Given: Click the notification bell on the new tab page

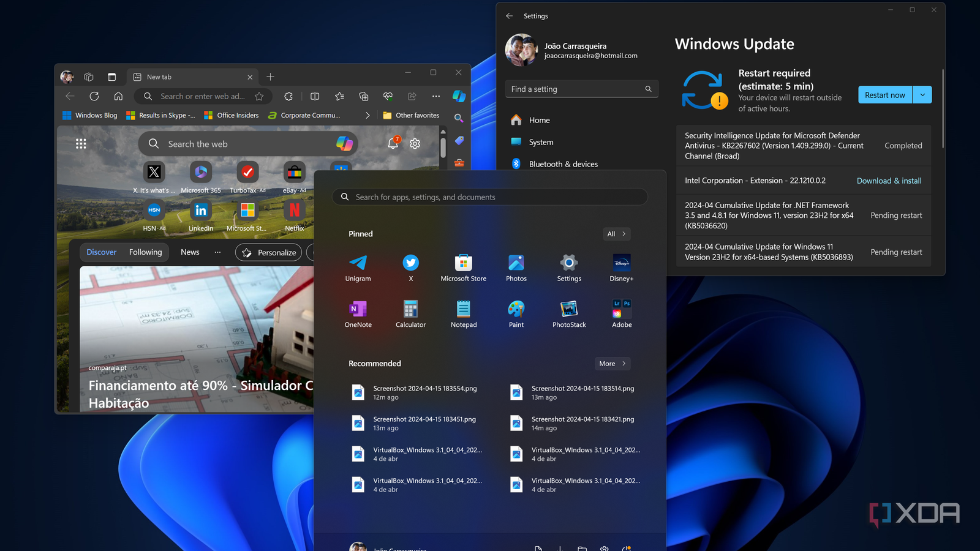Looking at the screenshot, I should (392, 143).
